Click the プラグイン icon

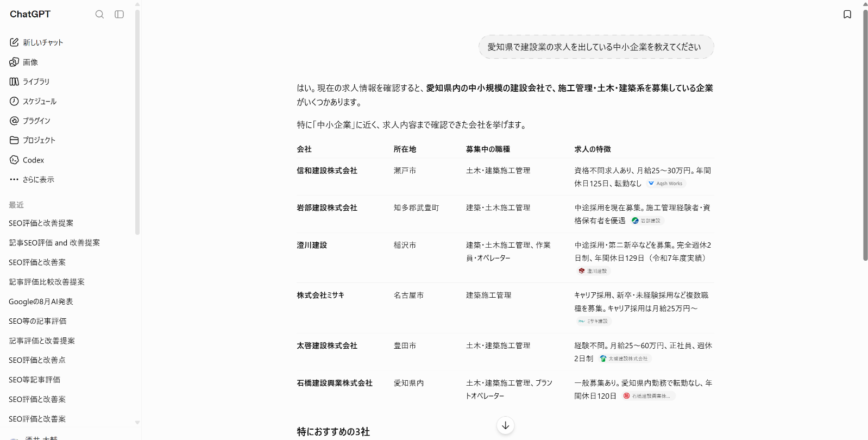14,121
